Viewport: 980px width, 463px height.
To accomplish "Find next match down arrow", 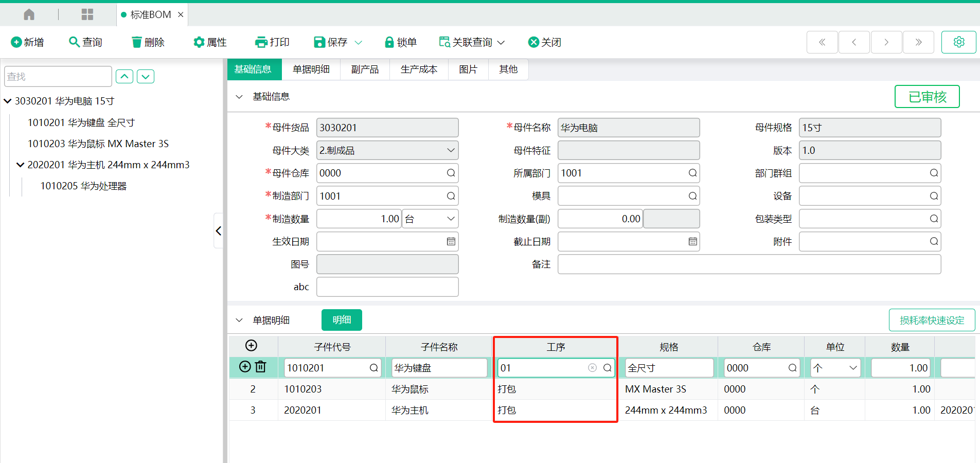I will (146, 77).
